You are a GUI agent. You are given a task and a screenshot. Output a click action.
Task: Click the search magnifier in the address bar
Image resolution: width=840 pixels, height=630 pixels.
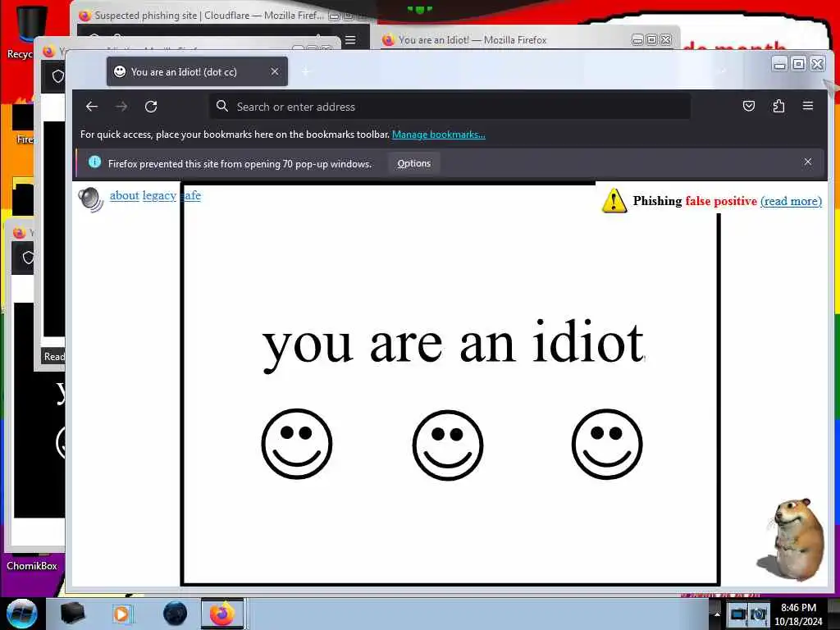(x=221, y=106)
